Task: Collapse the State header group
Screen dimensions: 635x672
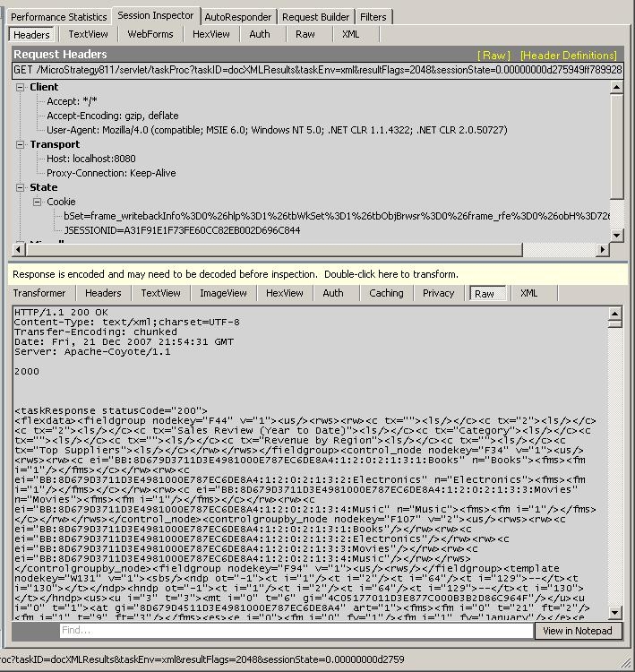Action: [21, 188]
